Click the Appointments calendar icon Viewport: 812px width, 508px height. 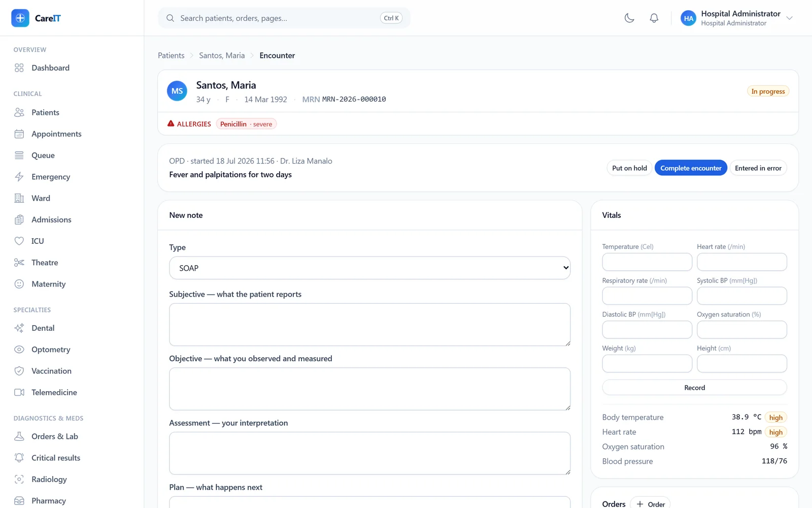pyautogui.click(x=19, y=134)
